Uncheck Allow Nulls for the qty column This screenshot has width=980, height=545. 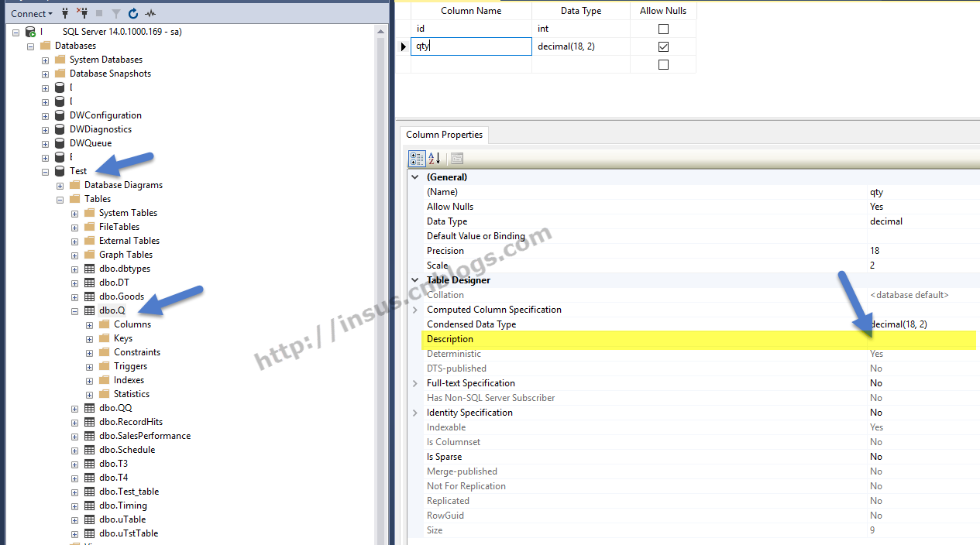tap(663, 47)
